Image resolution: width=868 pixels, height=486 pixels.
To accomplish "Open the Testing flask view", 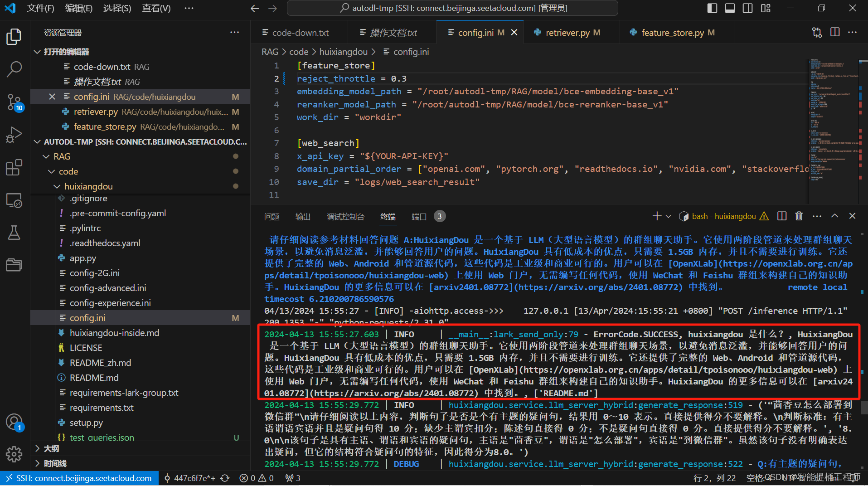I will [x=14, y=233].
